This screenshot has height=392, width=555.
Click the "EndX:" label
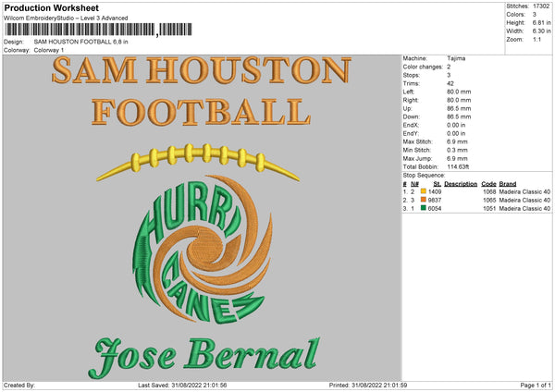point(411,125)
